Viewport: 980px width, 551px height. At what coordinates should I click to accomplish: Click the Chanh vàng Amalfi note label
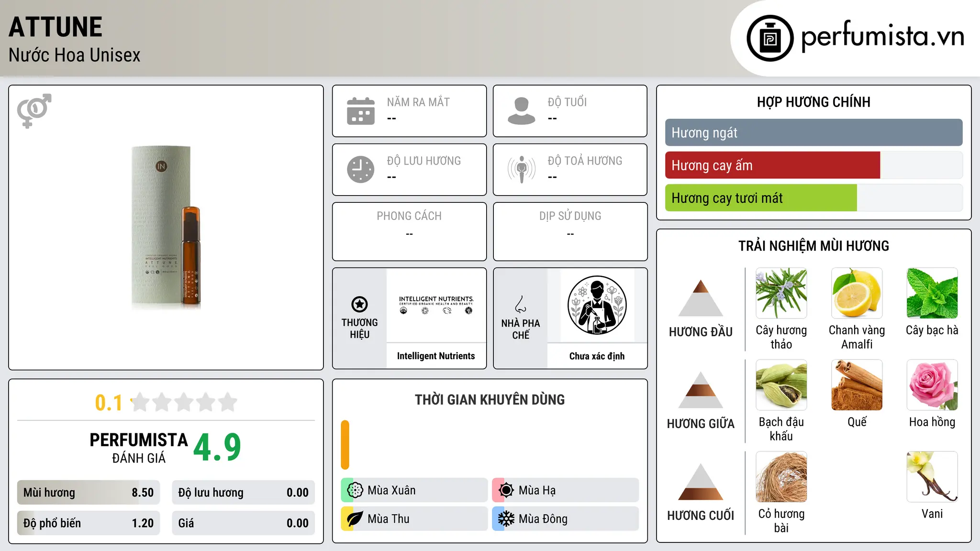[857, 337]
